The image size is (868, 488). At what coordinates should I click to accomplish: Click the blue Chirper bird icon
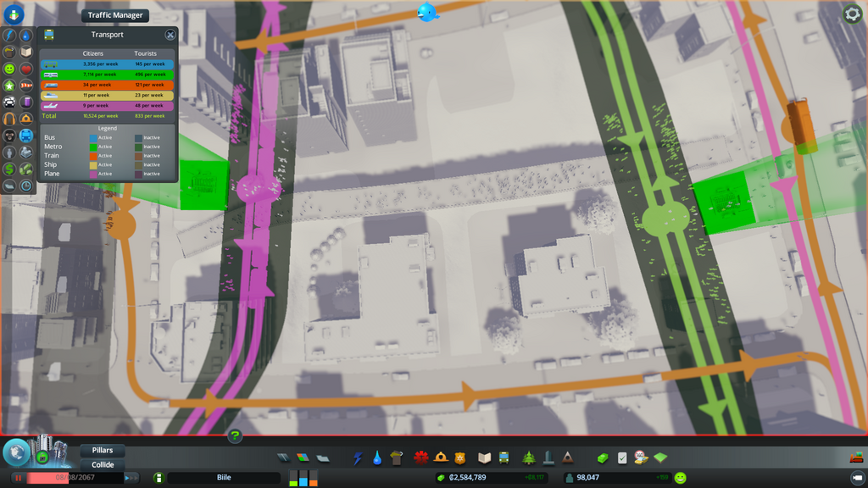click(x=427, y=12)
